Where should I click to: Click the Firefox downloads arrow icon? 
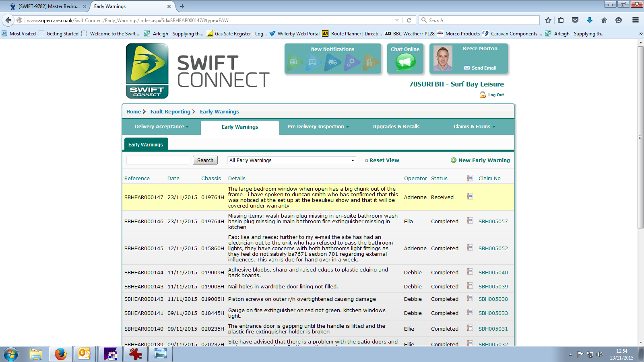coord(590,20)
